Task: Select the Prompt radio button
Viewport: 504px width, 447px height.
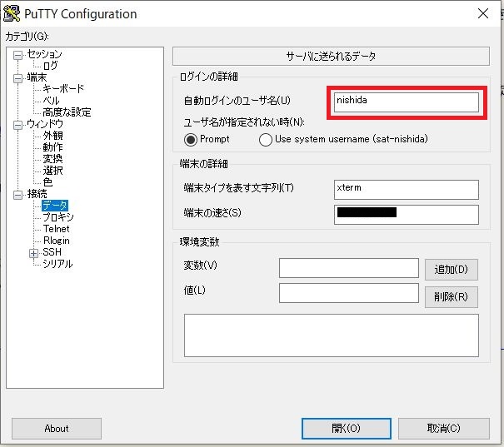Action: point(191,140)
